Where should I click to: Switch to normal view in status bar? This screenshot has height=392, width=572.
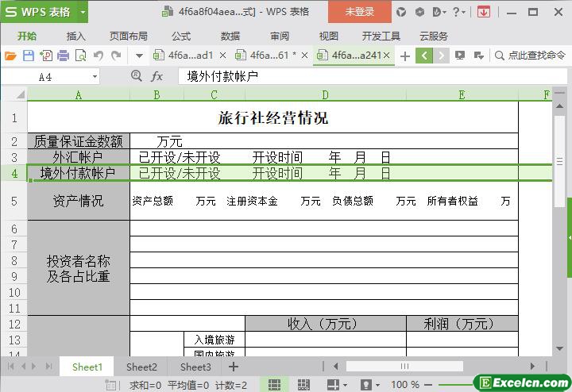273,385
